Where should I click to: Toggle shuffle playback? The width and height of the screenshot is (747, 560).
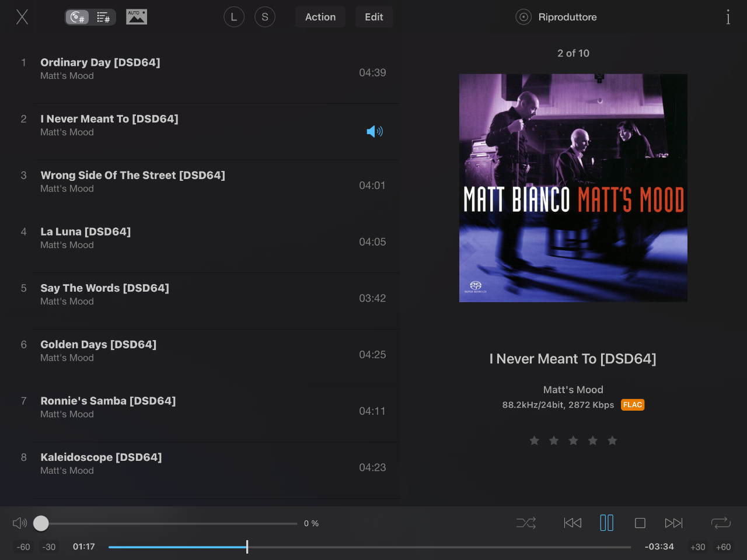(526, 523)
